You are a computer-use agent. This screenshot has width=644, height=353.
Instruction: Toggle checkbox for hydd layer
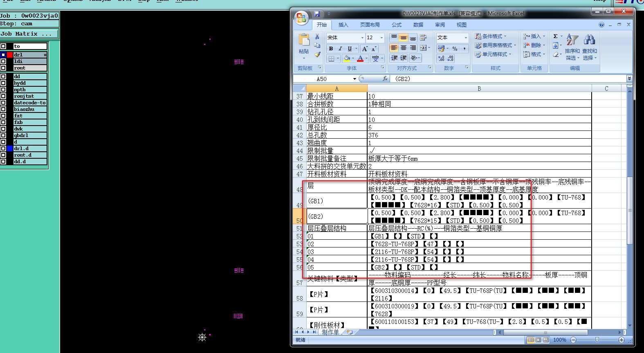pyautogui.click(x=3, y=83)
